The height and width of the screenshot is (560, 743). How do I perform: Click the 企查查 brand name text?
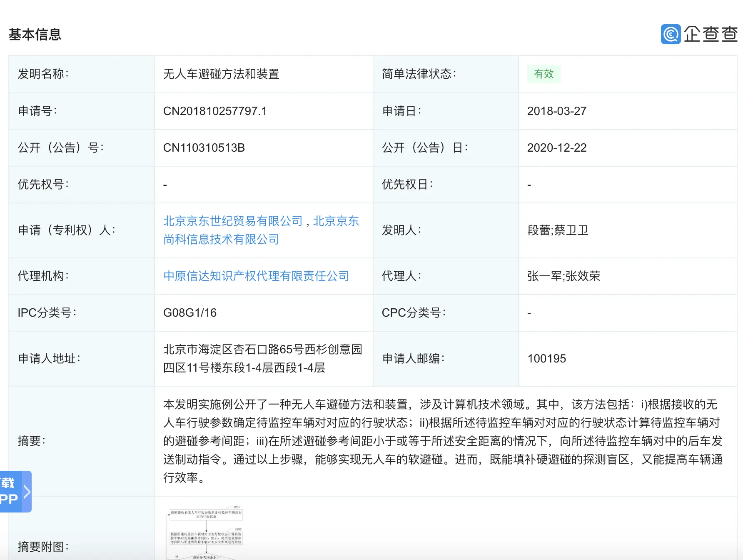(x=711, y=34)
